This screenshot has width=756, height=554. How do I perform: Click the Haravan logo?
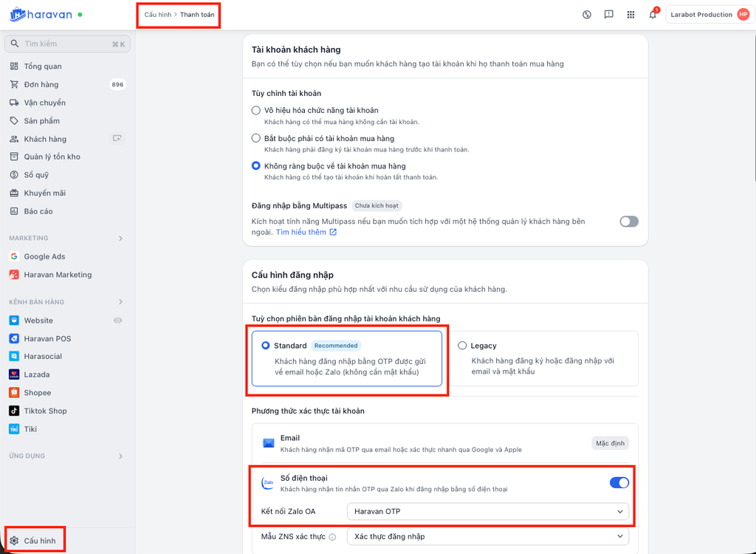pyautogui.click(x=41, y=14)
